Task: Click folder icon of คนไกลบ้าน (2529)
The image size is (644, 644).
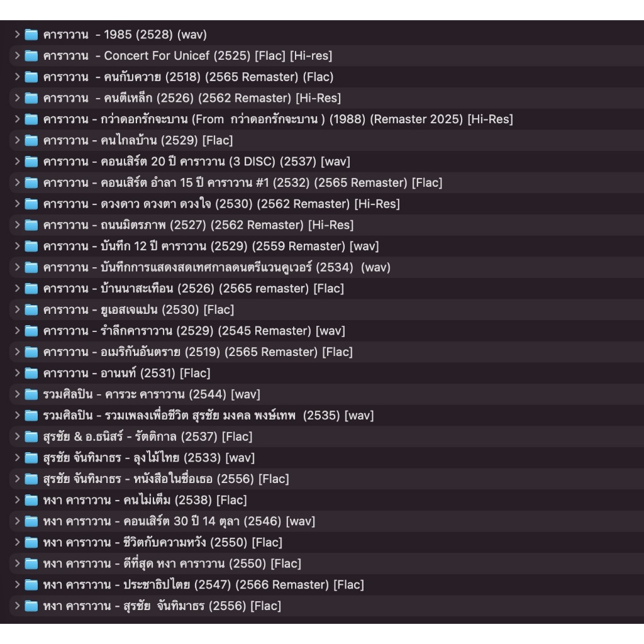Action: (x=31, y=140)
